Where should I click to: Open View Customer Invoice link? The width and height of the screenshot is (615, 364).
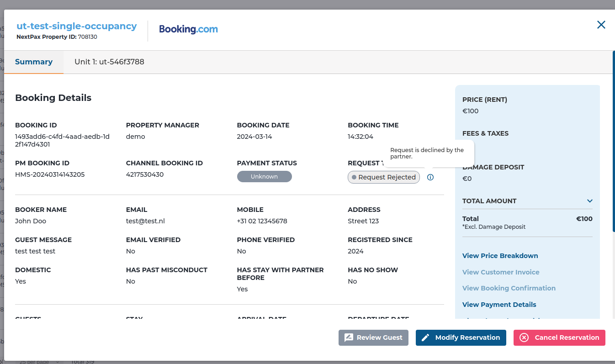(501, 272)
